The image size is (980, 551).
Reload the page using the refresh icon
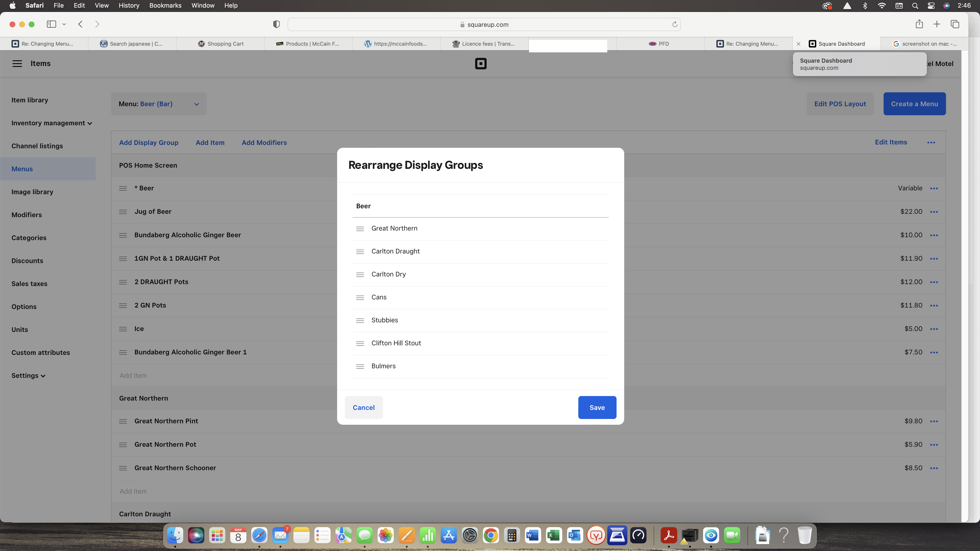674,24
